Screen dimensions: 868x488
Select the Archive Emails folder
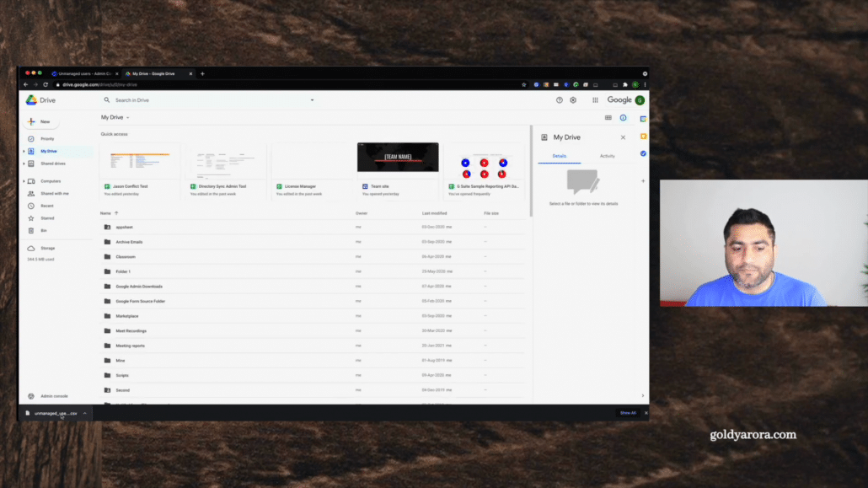click(x=312, y=242)
